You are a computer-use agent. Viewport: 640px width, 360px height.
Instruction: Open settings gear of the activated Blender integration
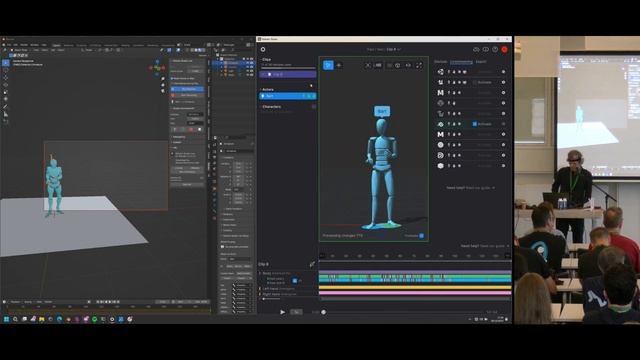click(x=503, y=124)
